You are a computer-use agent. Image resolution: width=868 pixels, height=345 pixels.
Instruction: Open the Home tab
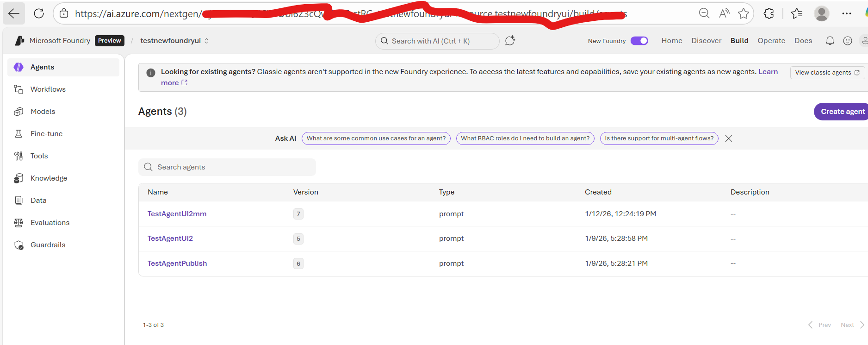click(672, 41)
